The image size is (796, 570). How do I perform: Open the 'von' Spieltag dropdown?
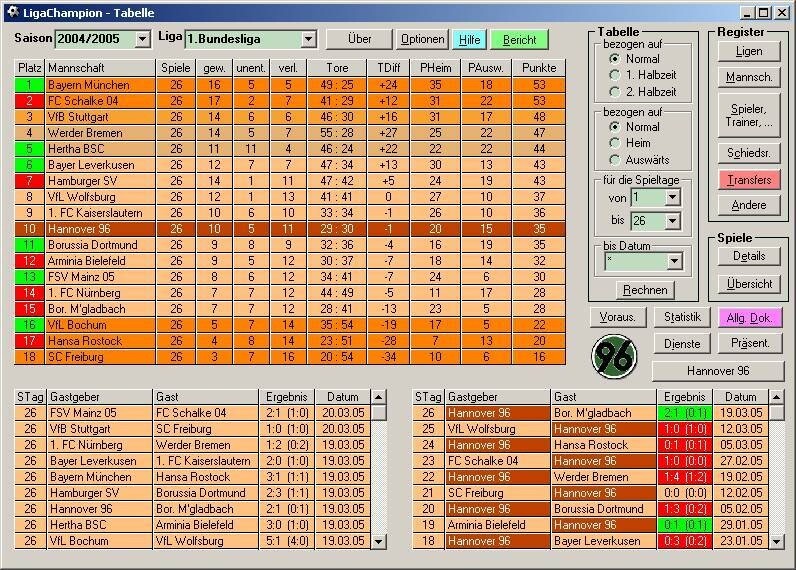(672, 197)
